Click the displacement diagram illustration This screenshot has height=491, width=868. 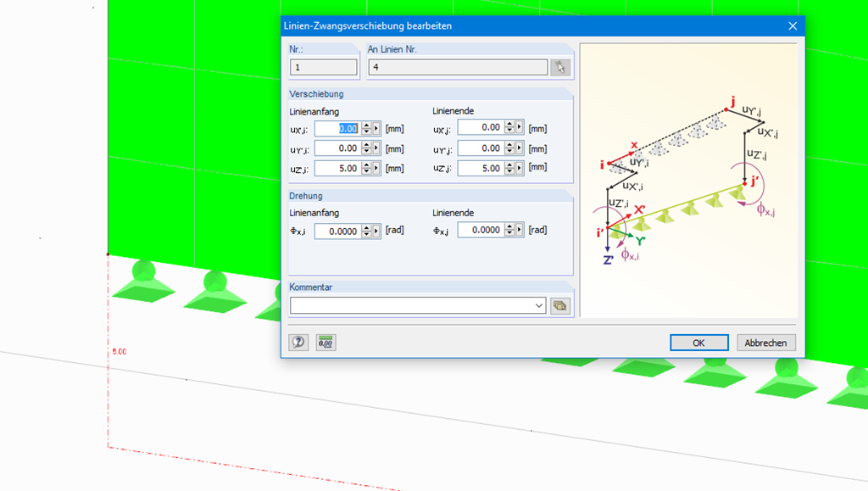click(x=688, y=181)
